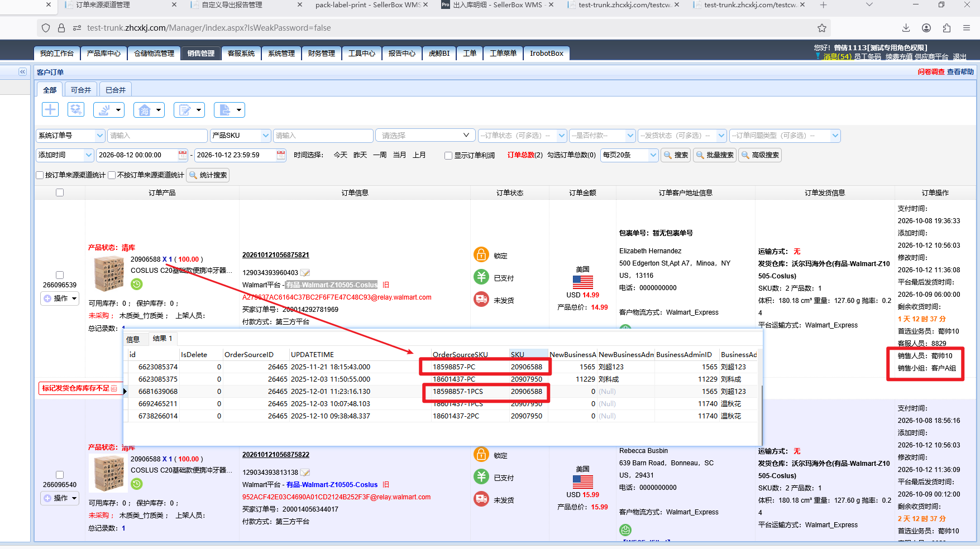Toggle 按订单来源渠道统计 checkbox
980x549 pixels.
pos(40,175)
